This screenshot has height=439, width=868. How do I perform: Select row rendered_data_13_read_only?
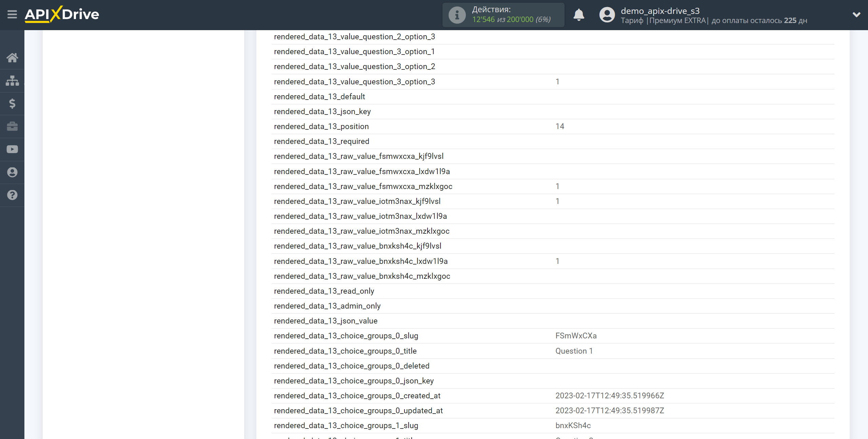(553, 291)
